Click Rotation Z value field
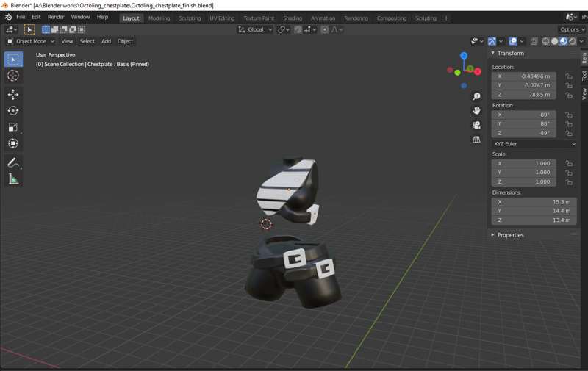588x371 pixels. coord(524,133)
